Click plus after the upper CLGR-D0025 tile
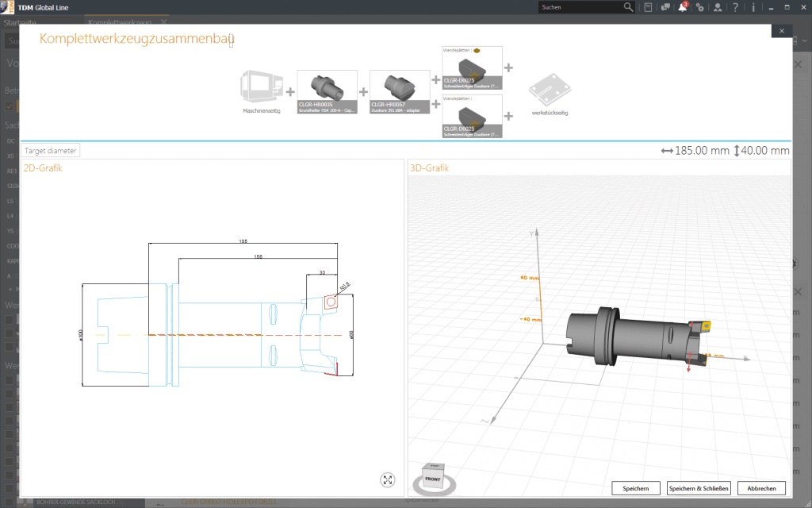Screen dimensions: 812x508 pyautogui.click(x=508, y=68)
